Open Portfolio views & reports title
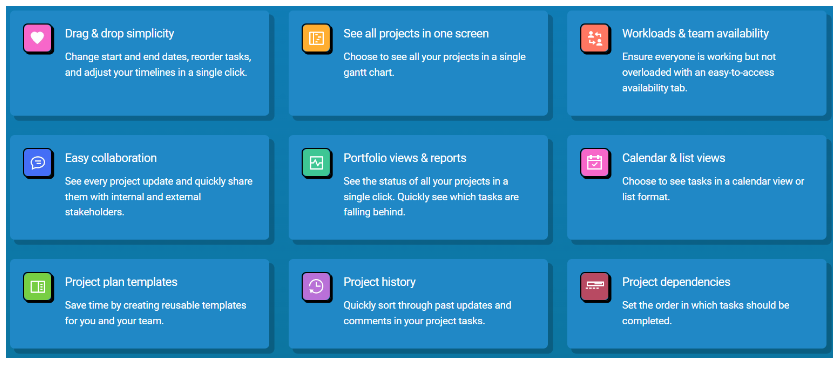Image resolution: width=837 pixels, height=366 pixels. 405,158
